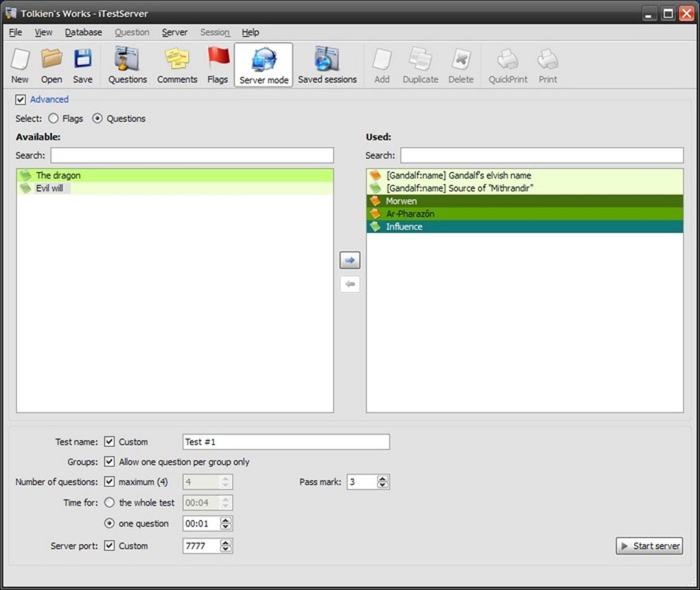Select time for the whole test radio
The width and height of the screenshot is (700, 590).
[x=109, y=502]
